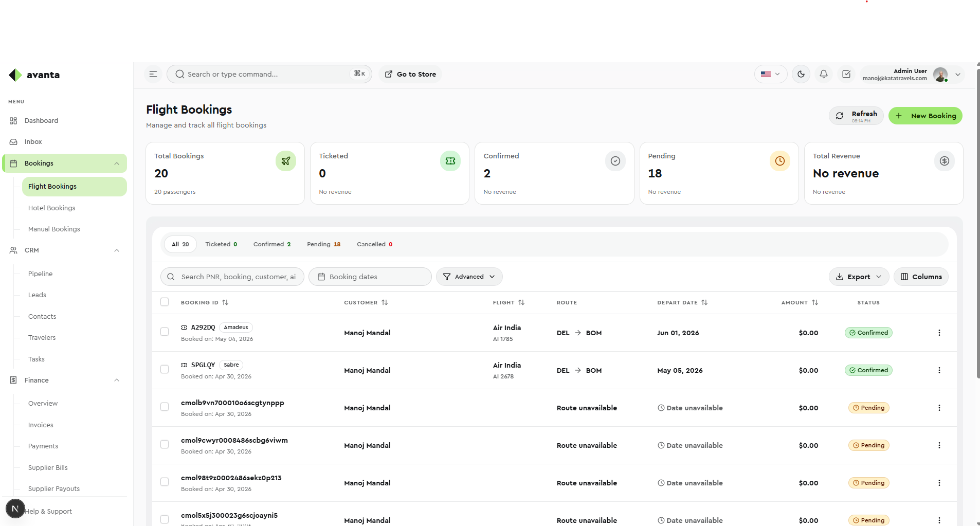This screenshot has height=526, width=980.
Task: Click Sabre tag on SPGLQY
Action: point(231,365)
